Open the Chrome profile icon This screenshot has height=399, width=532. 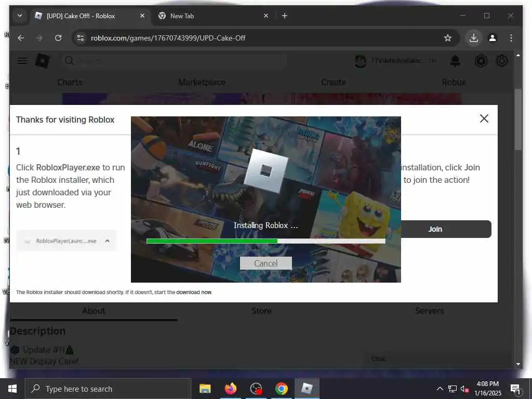pos(493,38)
